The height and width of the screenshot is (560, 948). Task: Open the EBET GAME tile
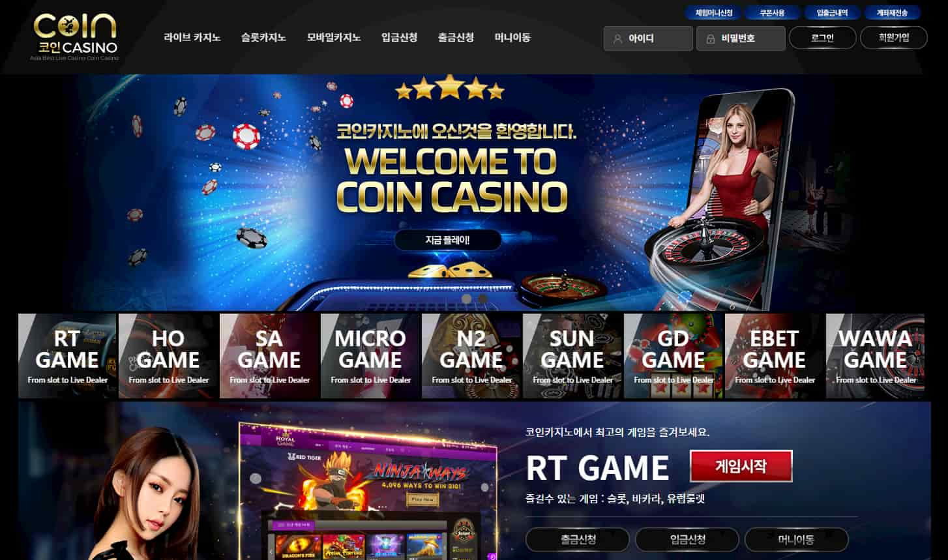[x=774, y=356]
